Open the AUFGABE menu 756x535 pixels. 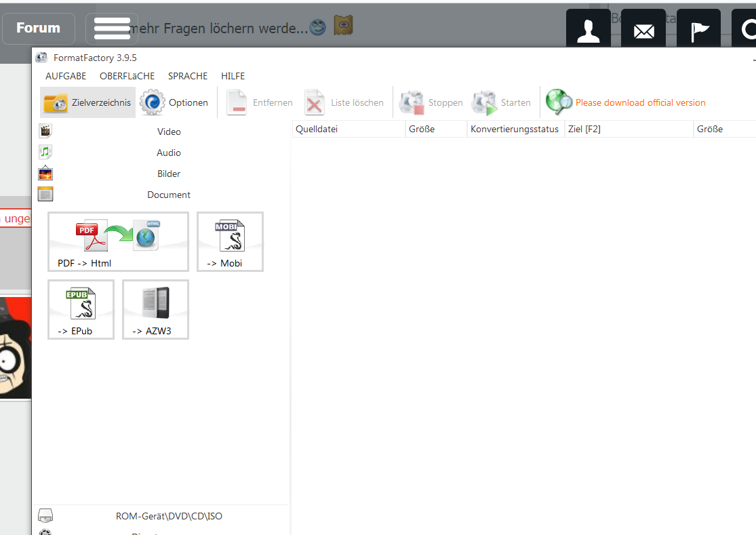(66, 76)
